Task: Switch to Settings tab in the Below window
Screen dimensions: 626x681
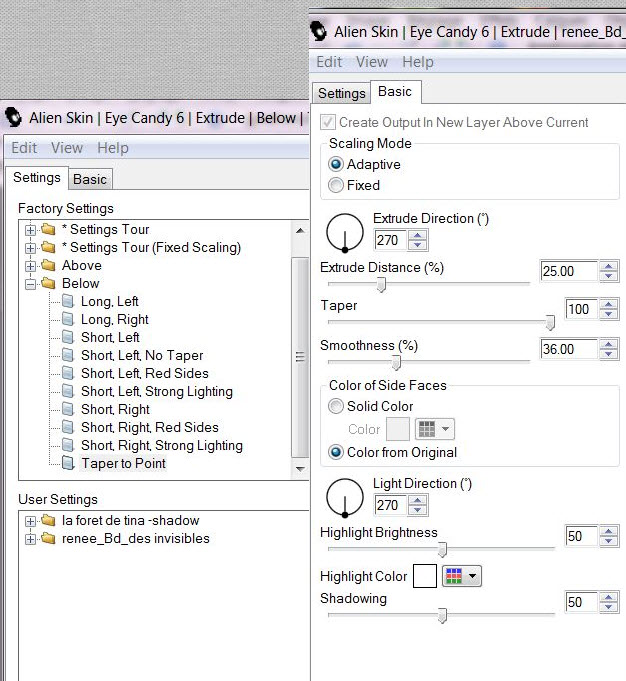Action: [x=37, y=178]
